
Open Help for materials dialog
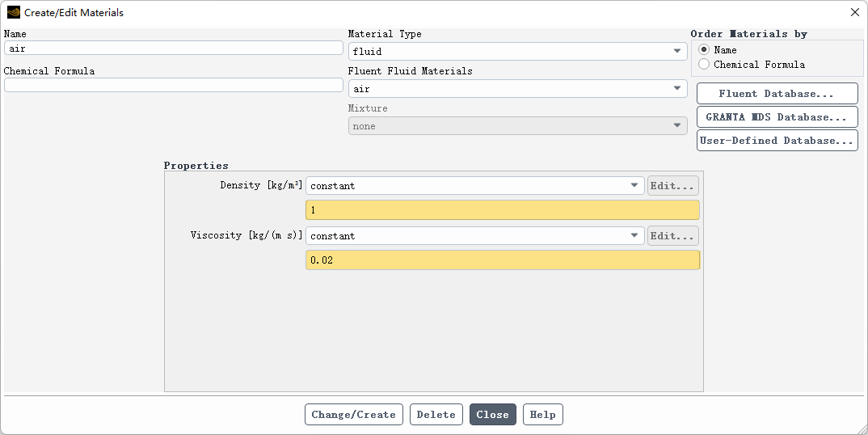(x=542, y=415)
